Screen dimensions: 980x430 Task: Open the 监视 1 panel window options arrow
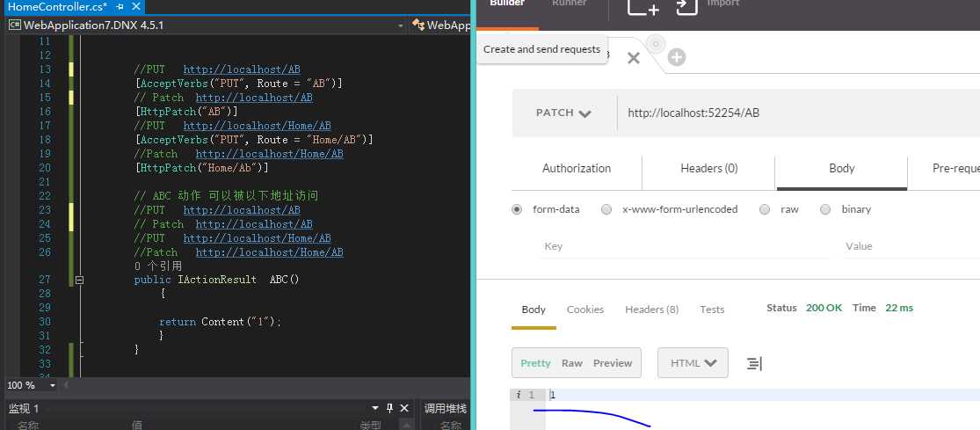click(x=375, y=408)
